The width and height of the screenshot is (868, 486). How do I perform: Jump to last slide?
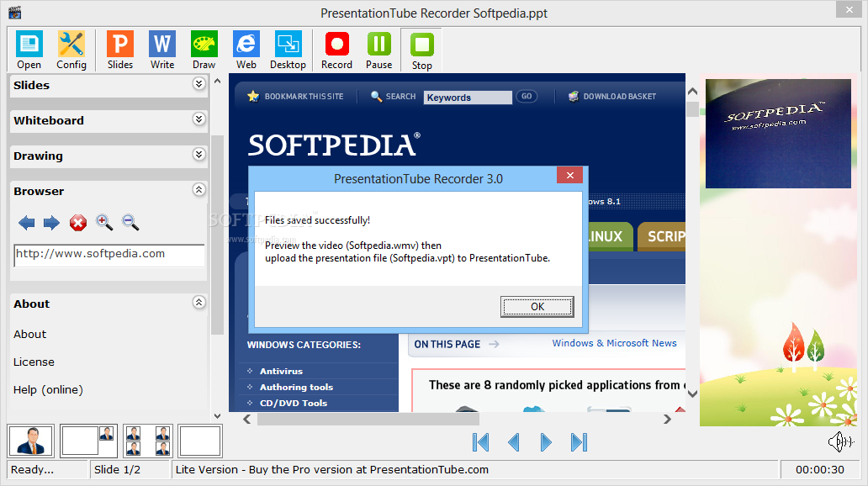tap(579, 442)
